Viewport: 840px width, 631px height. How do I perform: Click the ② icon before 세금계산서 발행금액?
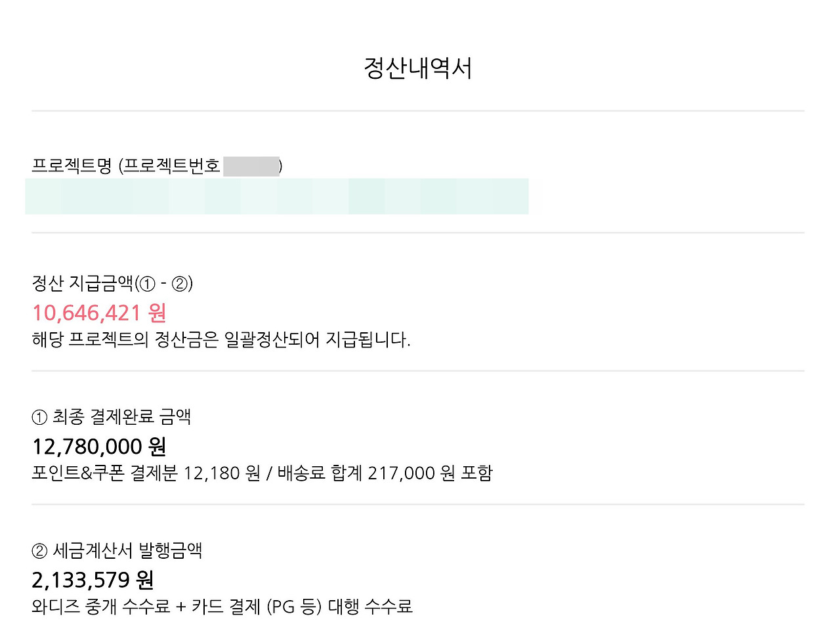(x=39, y=551)
